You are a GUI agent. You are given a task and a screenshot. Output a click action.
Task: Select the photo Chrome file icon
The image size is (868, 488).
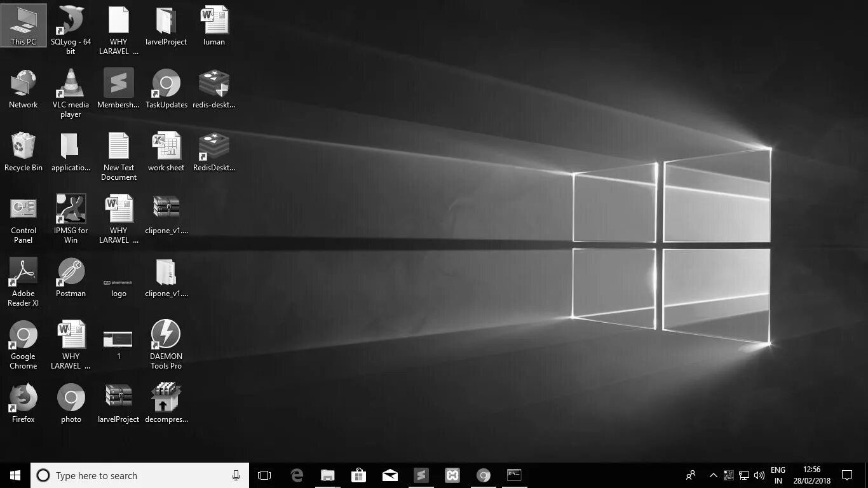point(71,403)
